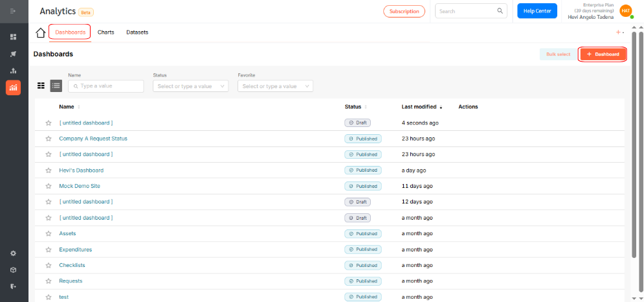The image size is (644, 302).
Task: Click the Name filter input field
Action: click(106, 86)
